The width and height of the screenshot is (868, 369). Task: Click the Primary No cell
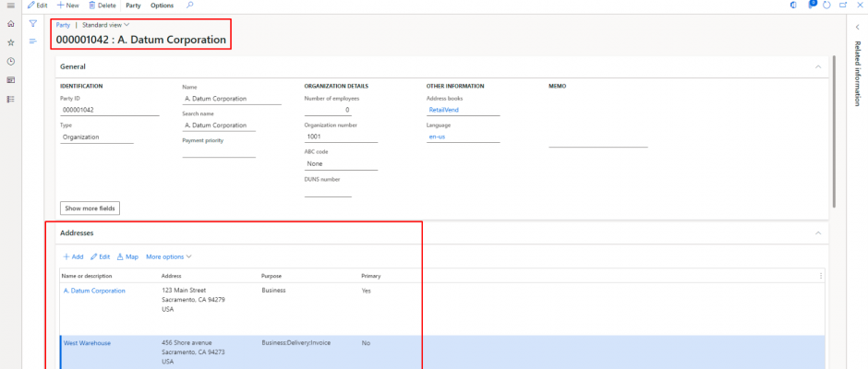point(366,343)
